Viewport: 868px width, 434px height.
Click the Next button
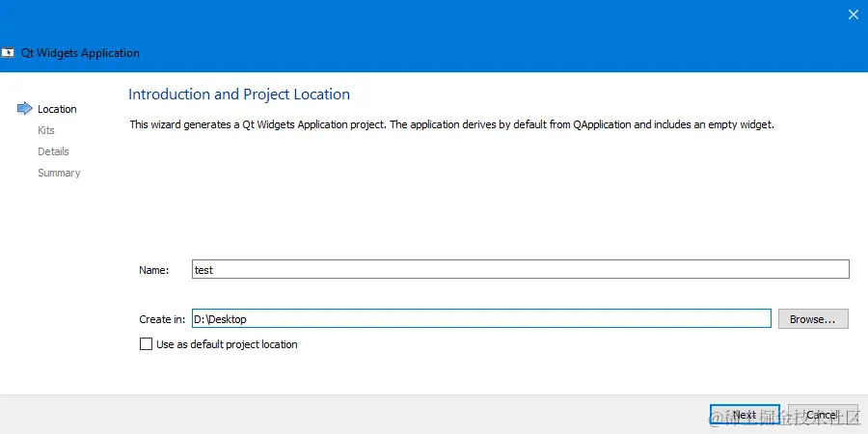click(x=745, y=415)
